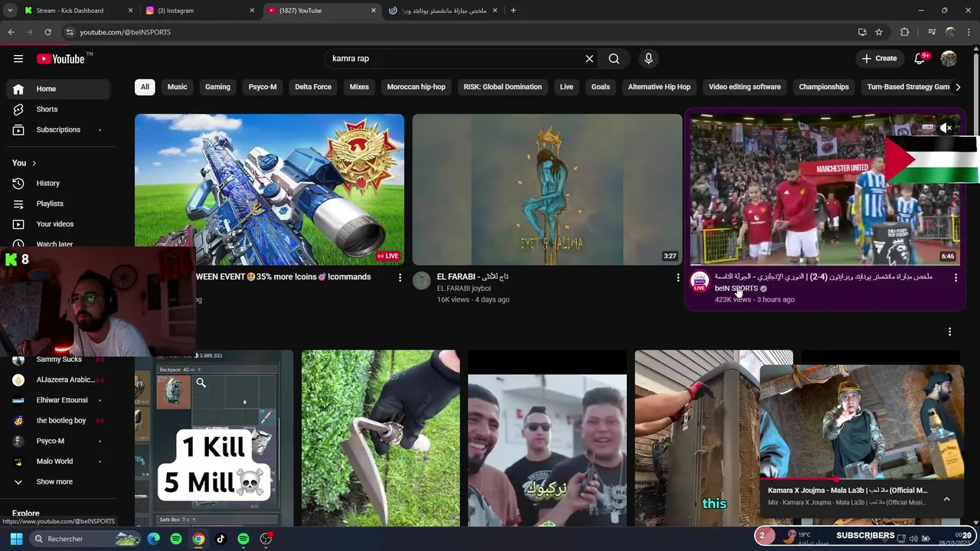Open more options for the live event video
980x551 pixels.
pos(400,277)
